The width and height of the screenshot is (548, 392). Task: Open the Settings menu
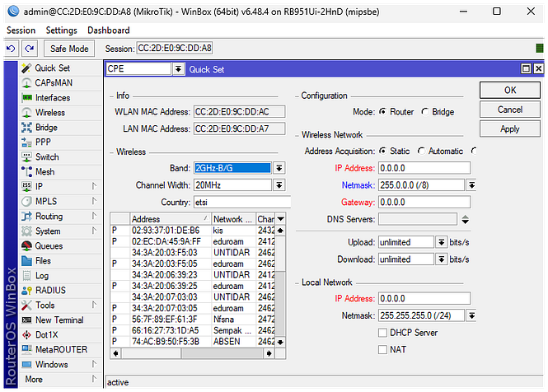click(62, 30)
